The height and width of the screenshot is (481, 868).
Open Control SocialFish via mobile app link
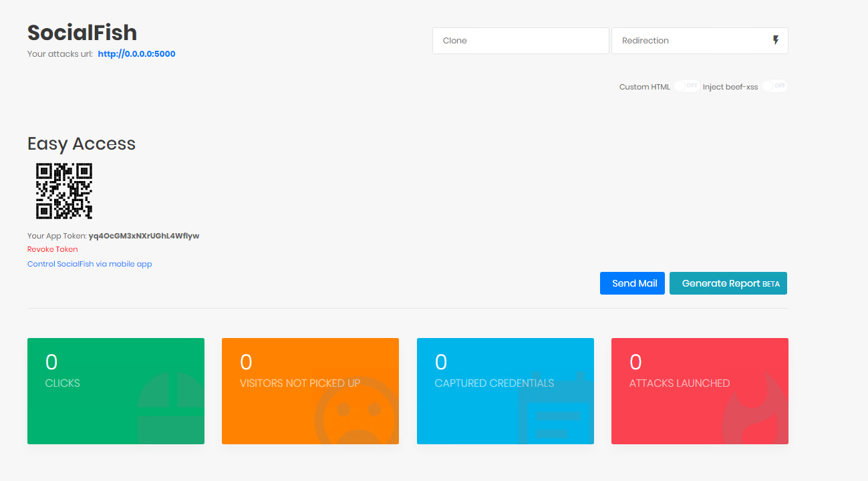[90, 264]
